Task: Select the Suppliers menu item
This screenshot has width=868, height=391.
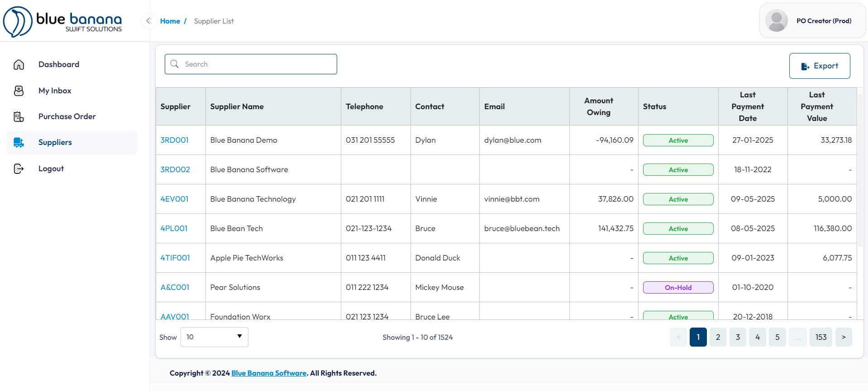Action: click(x=72, y=142)
